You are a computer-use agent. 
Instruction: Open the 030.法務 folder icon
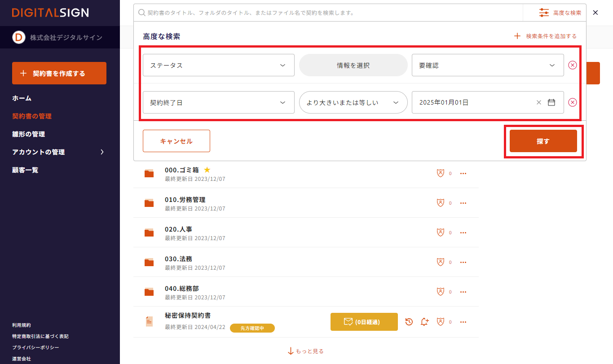(149, 263)
